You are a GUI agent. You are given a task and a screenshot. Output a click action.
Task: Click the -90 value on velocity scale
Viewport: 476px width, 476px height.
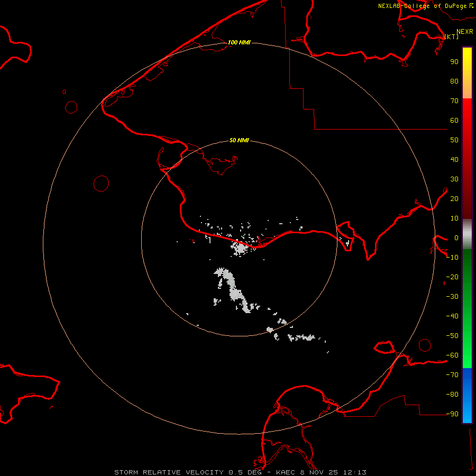pos(452,414)
